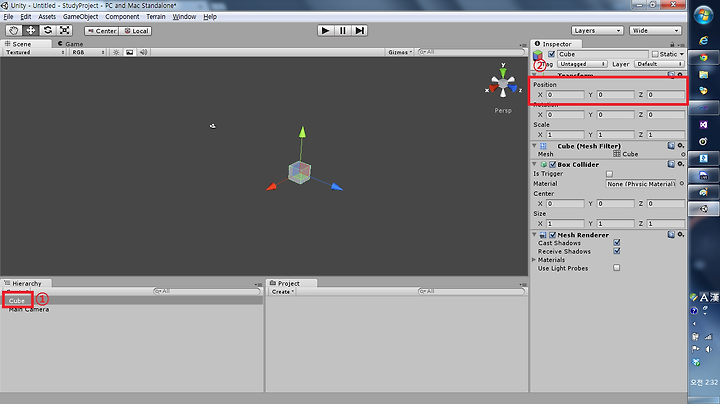Viewport: 720px width, 404px height.
Task: Select the Move tool in the toolbar
Action: coord(31,30)
